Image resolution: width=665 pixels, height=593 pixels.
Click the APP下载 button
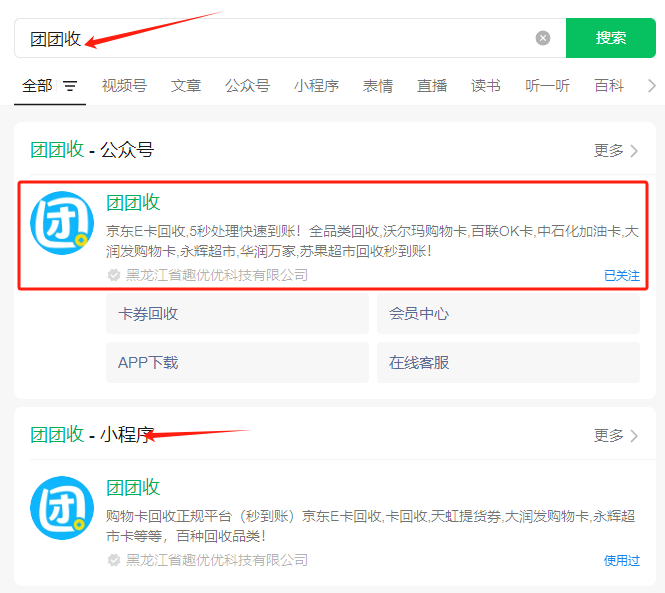[x=237, y=362]
